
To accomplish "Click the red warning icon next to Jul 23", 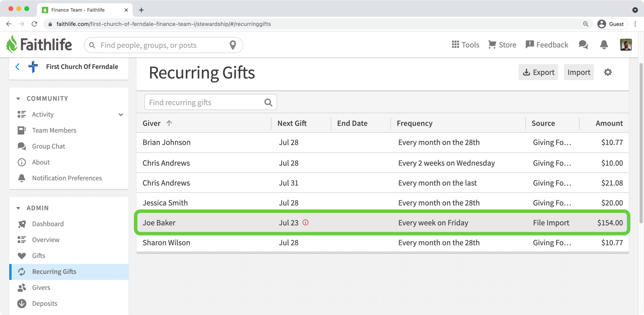I will (x=306, y=222).
